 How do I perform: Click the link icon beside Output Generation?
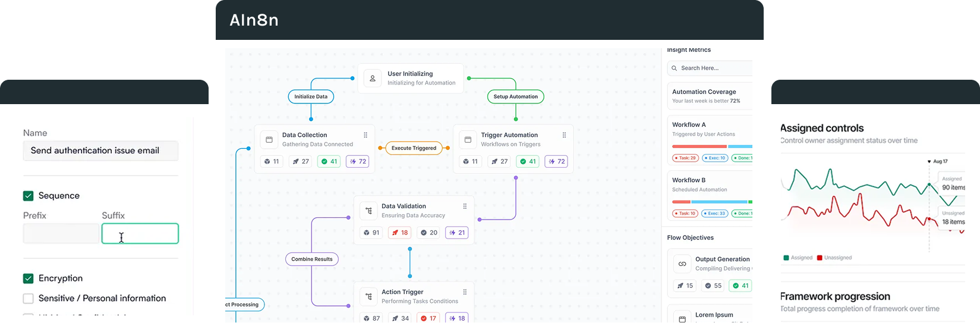click(682, 264)
